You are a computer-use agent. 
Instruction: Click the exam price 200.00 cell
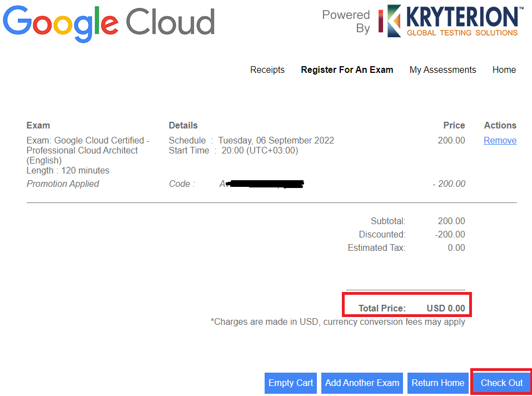pos(451,140)
